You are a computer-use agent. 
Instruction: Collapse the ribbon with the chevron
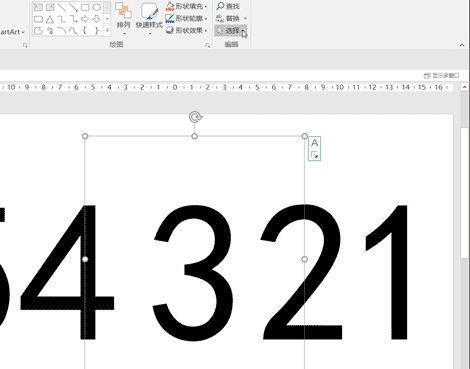462,45
